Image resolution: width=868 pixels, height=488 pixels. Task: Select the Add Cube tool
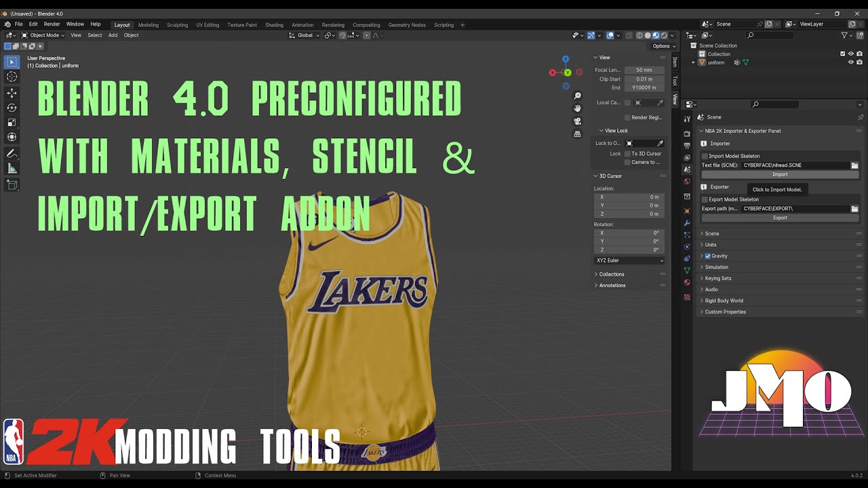[12, 184]
